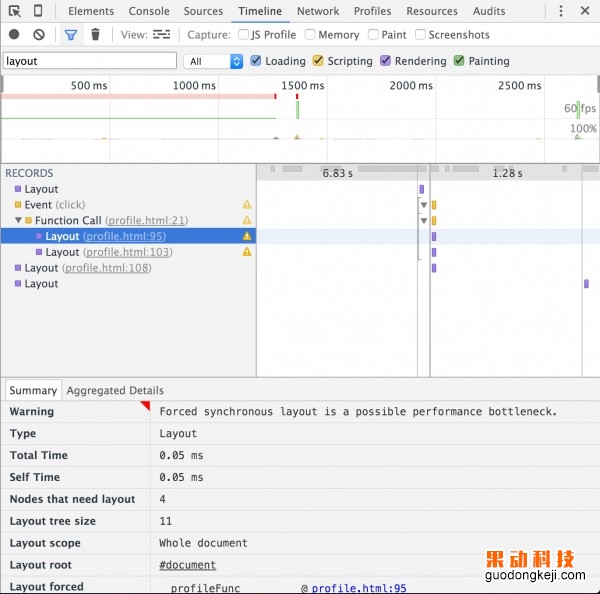Viewport: 600px width, 594px height.
Task: Enable Screenshots capture checkbox
Action: tap(420, 35)
